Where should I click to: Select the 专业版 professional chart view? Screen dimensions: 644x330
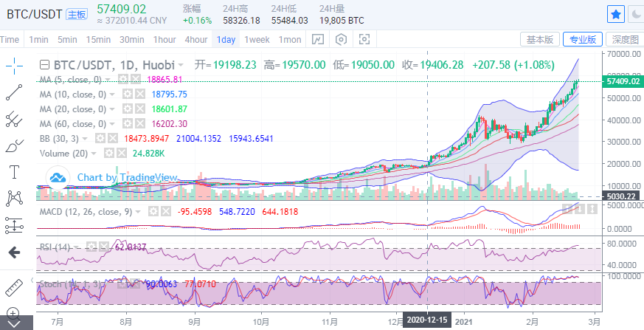[x=582, y=39]
